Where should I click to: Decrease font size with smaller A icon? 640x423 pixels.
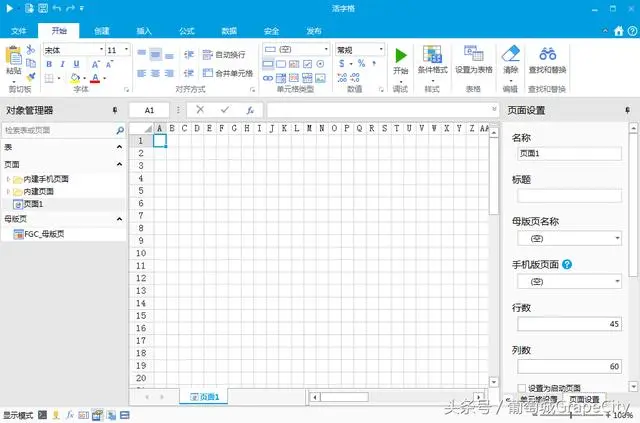pyautogui.click(x=109, y=64)
